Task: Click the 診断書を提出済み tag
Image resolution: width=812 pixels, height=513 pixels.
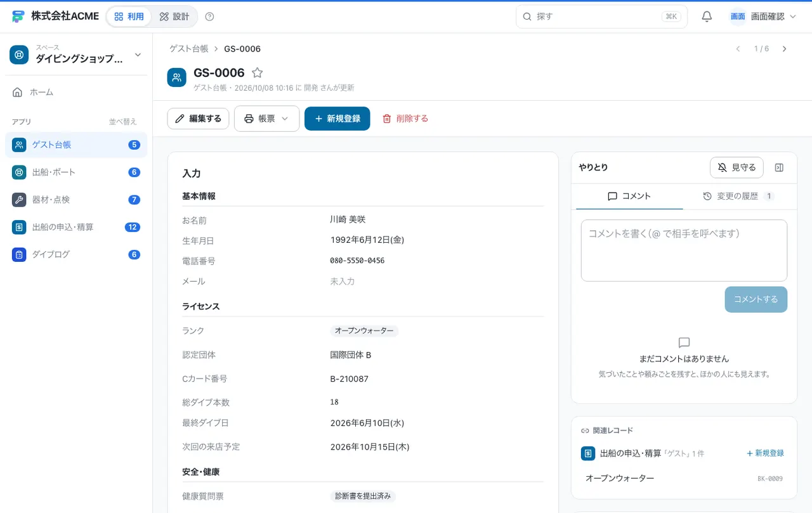Action: tap(363, 497)
